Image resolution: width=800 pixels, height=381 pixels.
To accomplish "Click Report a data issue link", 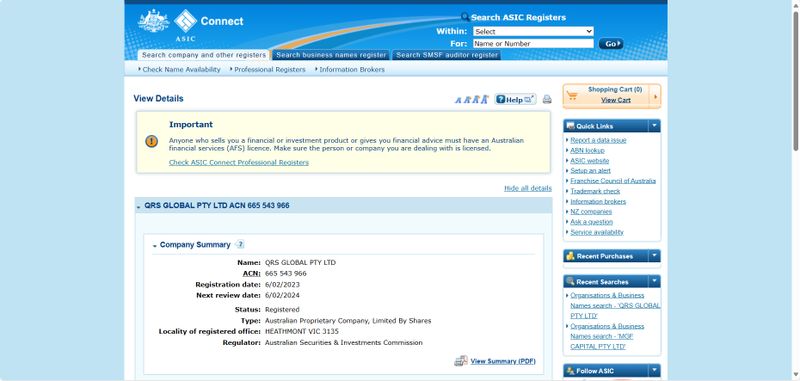I will [598, 140].
